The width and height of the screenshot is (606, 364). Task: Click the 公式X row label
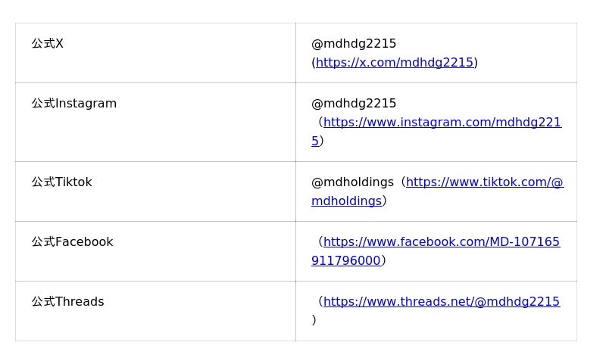click(x=48, y=44)
